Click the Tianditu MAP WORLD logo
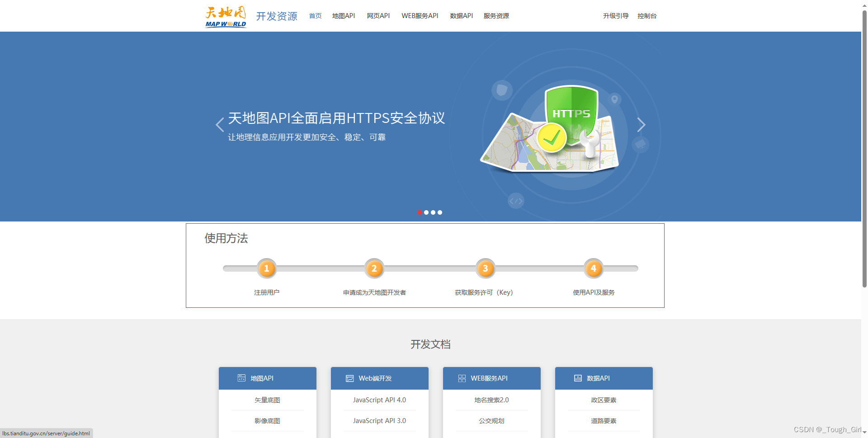Screen dimensions: 868x438 (x=226, y=17)
